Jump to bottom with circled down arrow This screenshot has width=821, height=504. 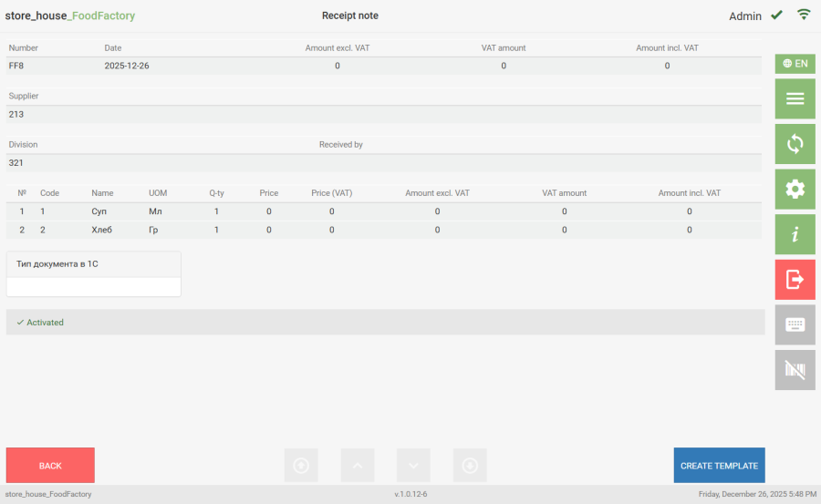470,466
